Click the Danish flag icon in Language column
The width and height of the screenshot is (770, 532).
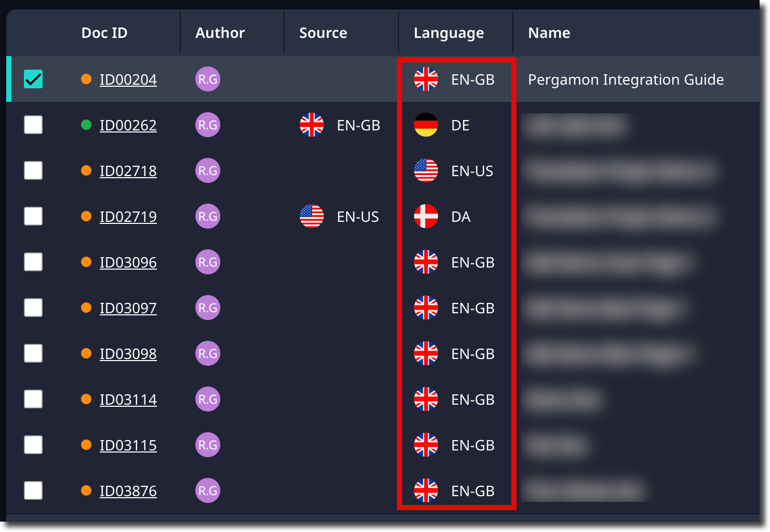click(x=426, y=217)
